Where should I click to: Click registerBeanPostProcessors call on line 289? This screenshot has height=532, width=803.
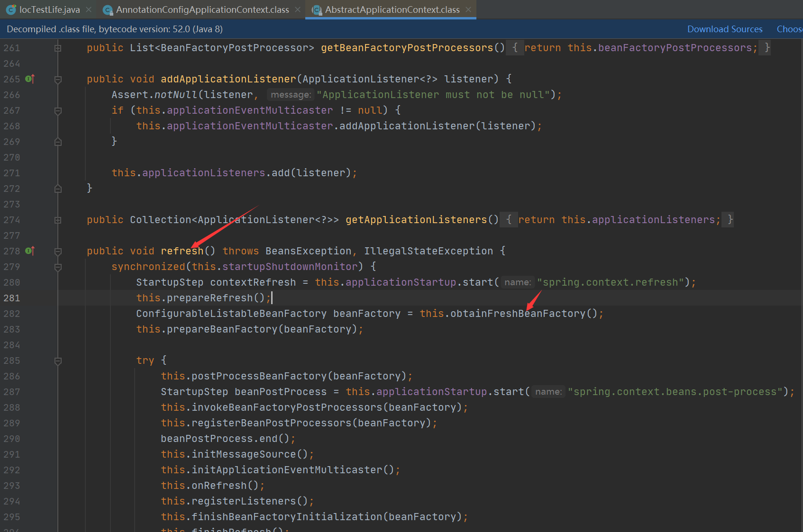(272, 423)
